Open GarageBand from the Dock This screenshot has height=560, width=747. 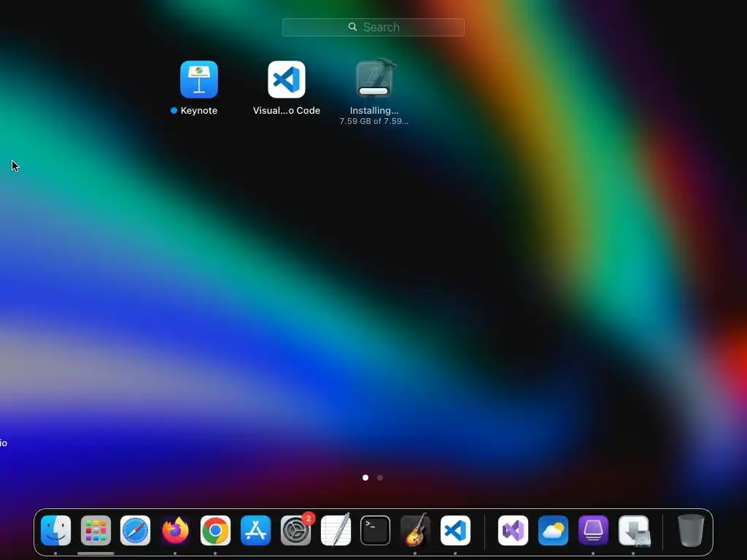click(415, 530)
